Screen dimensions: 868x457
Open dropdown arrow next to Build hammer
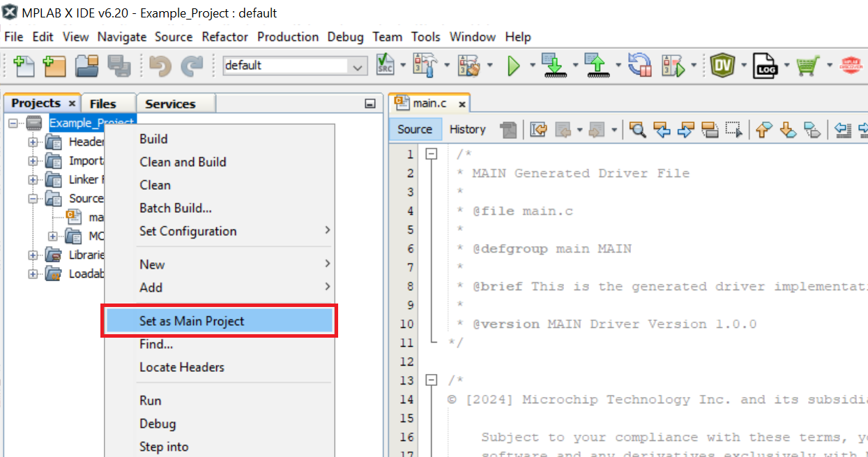point(446,66)
